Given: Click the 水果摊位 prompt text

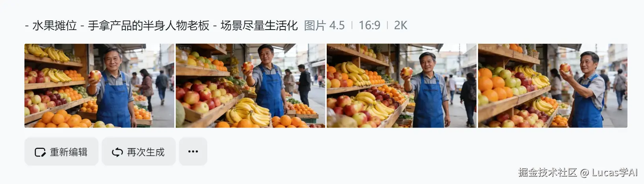Looking at the screenshot, I should click(x=54, y=26).
